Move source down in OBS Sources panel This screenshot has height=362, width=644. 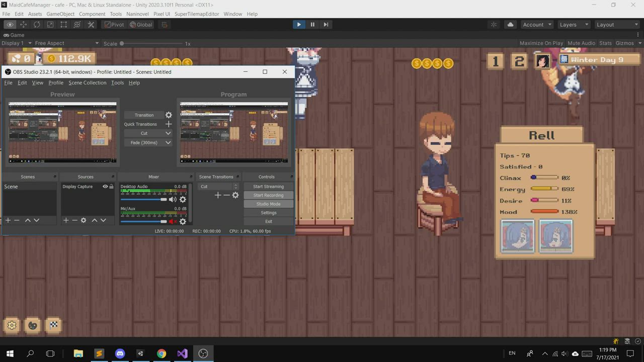tap(103, 220)
